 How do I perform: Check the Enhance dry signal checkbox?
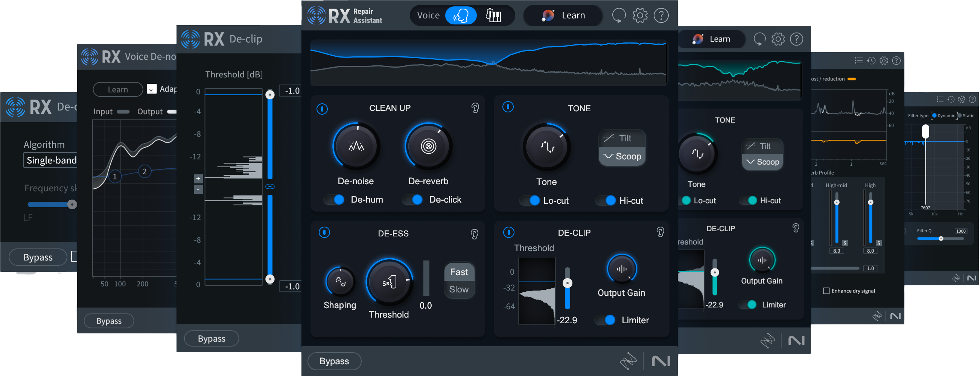click(x=826, y=290)
